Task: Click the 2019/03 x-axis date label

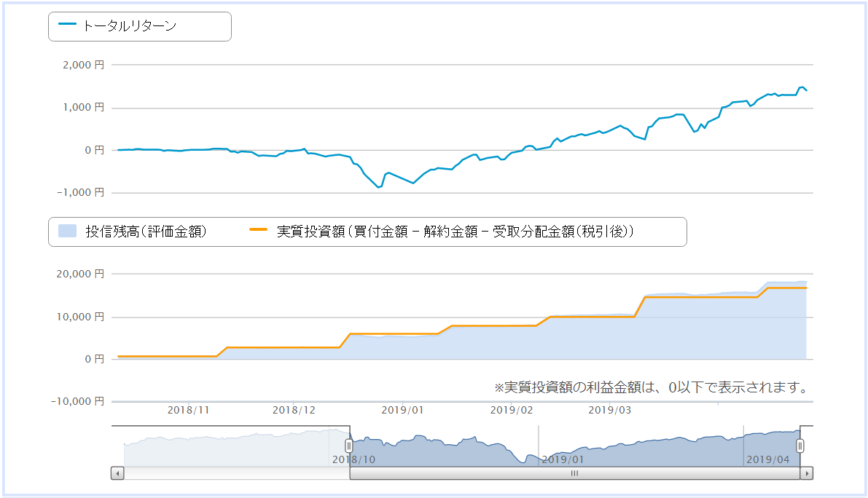Action: pyautogui.click(x=609, y=410)
